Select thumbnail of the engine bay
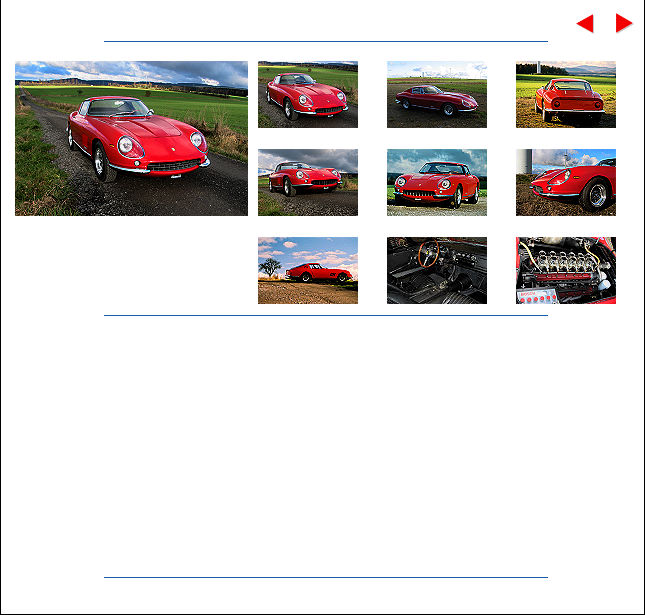This screenshot has width=645, height=615. tap(566, 270)
